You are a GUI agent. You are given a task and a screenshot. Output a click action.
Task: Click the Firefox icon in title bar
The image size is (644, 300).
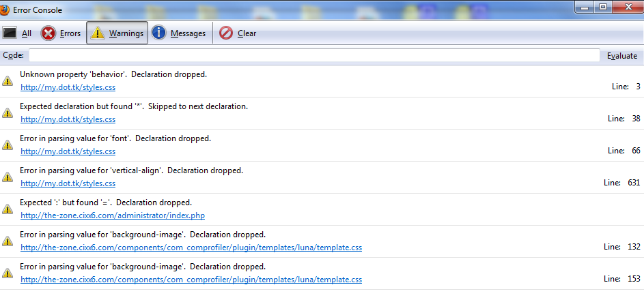pos(4,10)
